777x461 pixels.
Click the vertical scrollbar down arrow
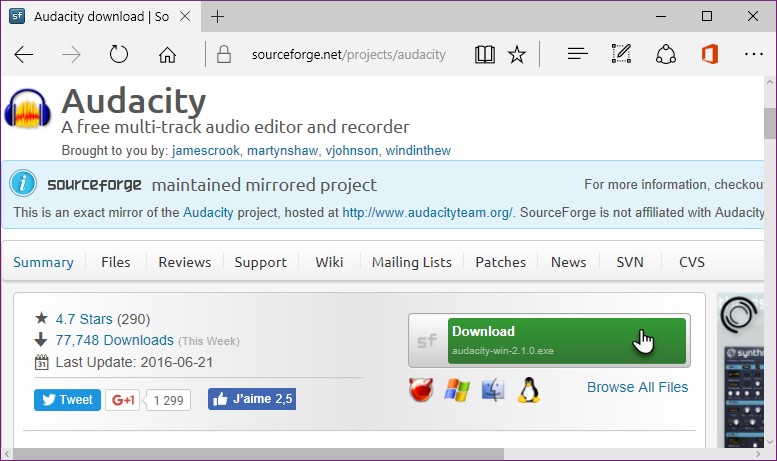[x=770, y=442]
